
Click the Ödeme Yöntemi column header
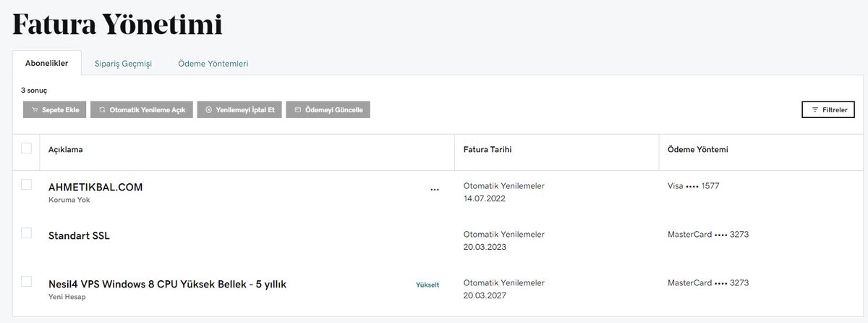[697, 150]
